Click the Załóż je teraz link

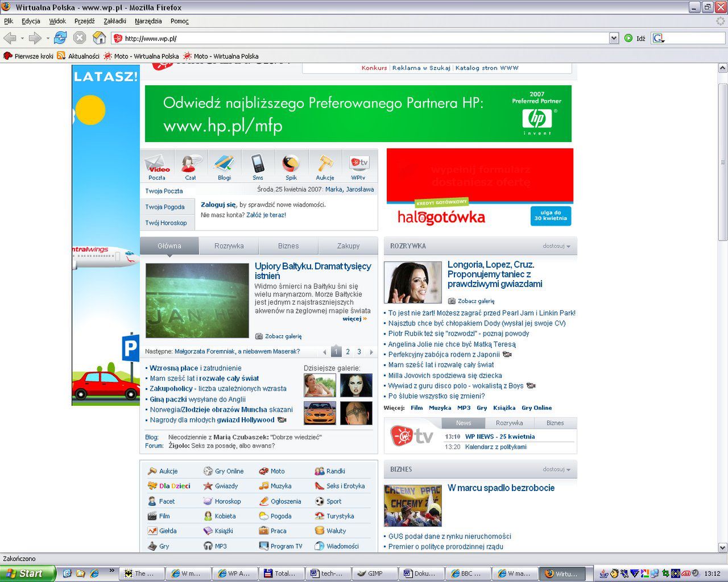266,215
